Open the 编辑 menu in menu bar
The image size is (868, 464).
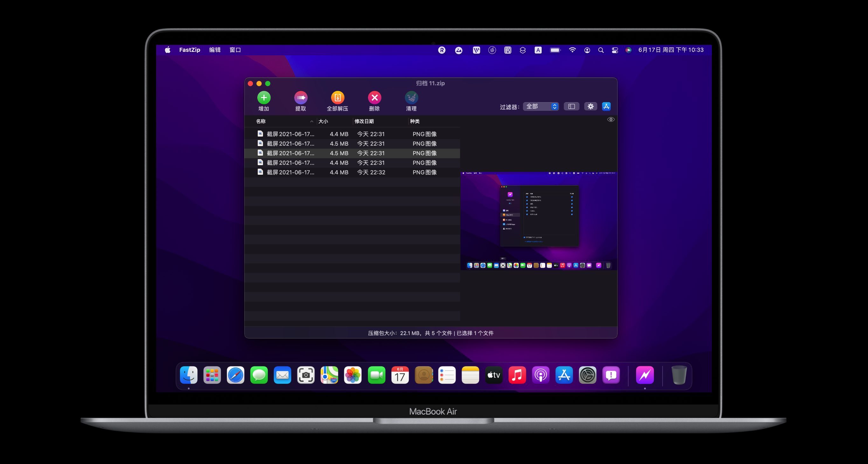(215, 50)
